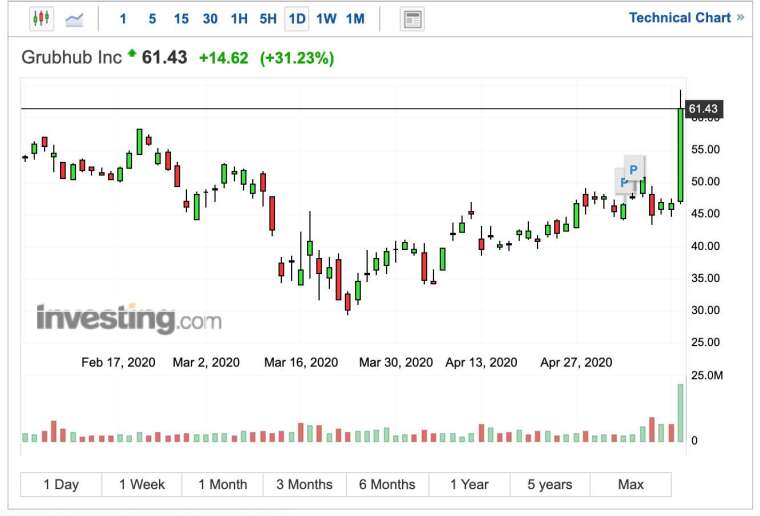Click the 61.43 current price label on axis

703,109
